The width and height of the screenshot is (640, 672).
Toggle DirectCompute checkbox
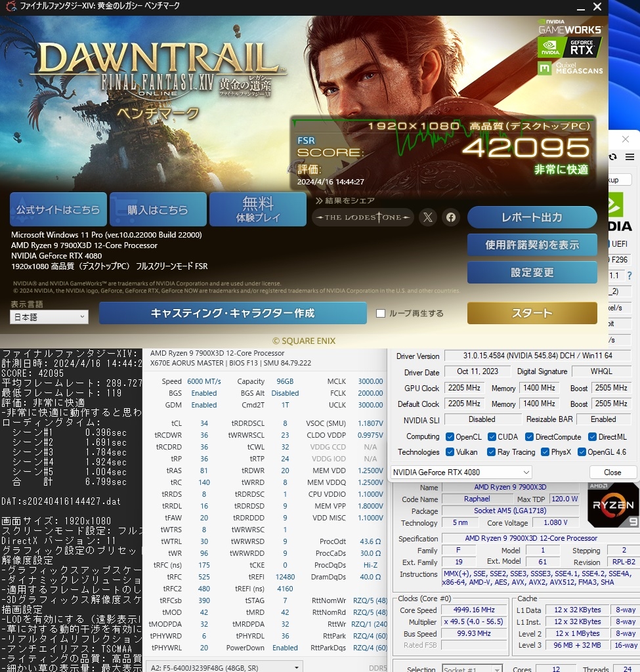(x=530, y=436)
